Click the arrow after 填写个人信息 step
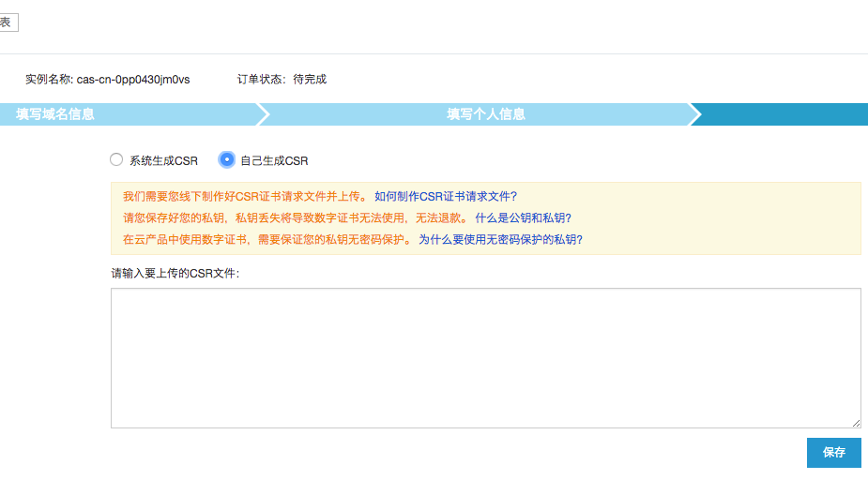 [x=694, y=114]
